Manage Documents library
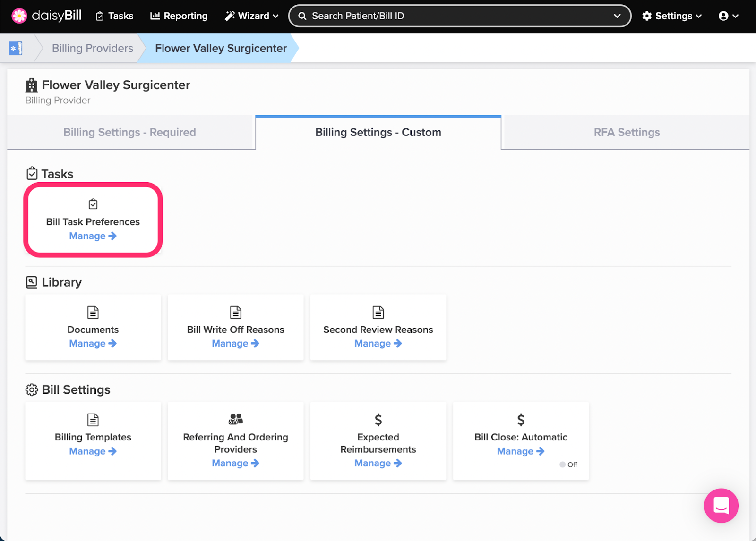The image size is (756, 541). (x=93, y=344)
